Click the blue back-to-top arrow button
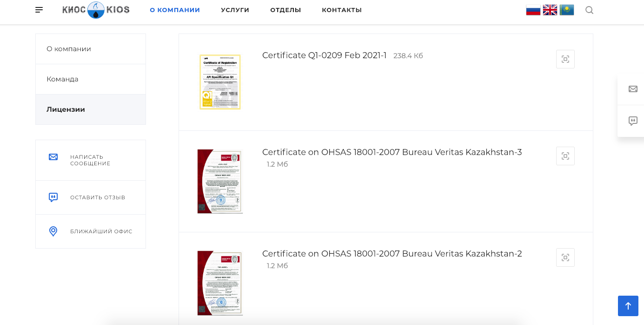This screenshot has height=325, width=644. point(628,306)
